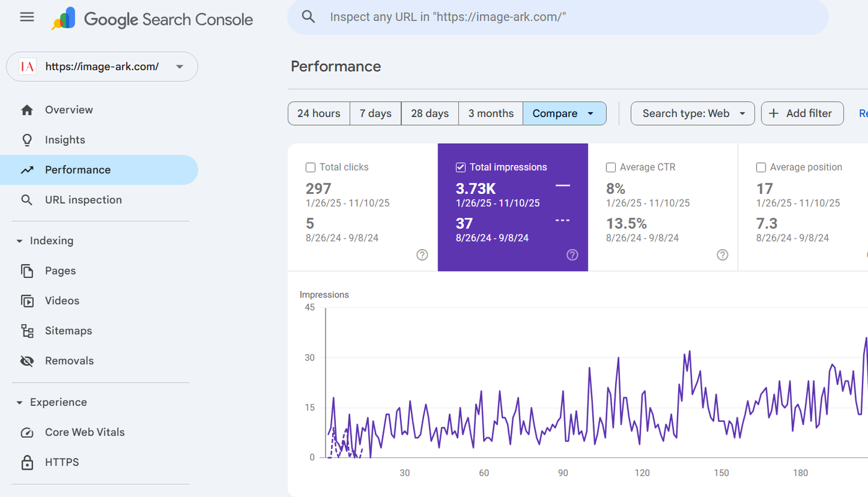Collapse the Experience section

(x=19, y=403)
